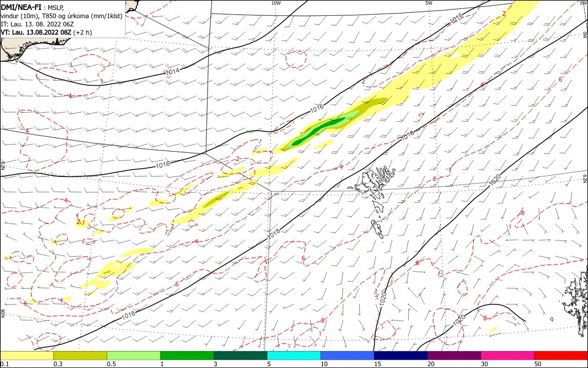Viewport: 588px width, 368px height.
Task: Click the '0.1' legend value
Action: coord(5,364)
